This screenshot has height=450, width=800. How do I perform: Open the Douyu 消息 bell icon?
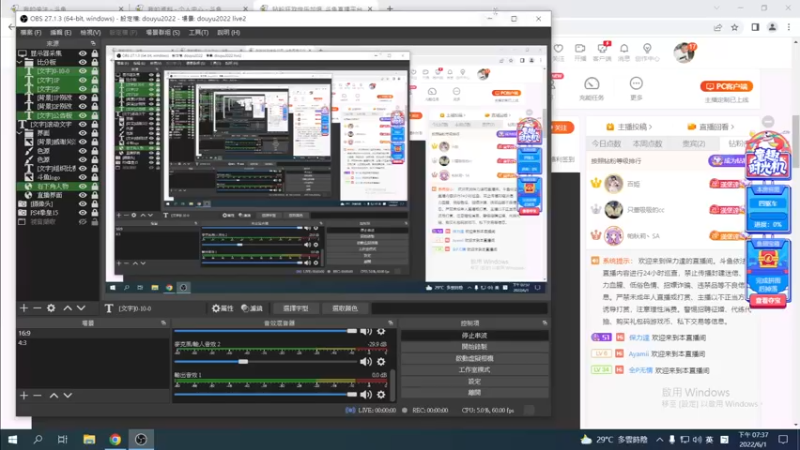[624, 48]
